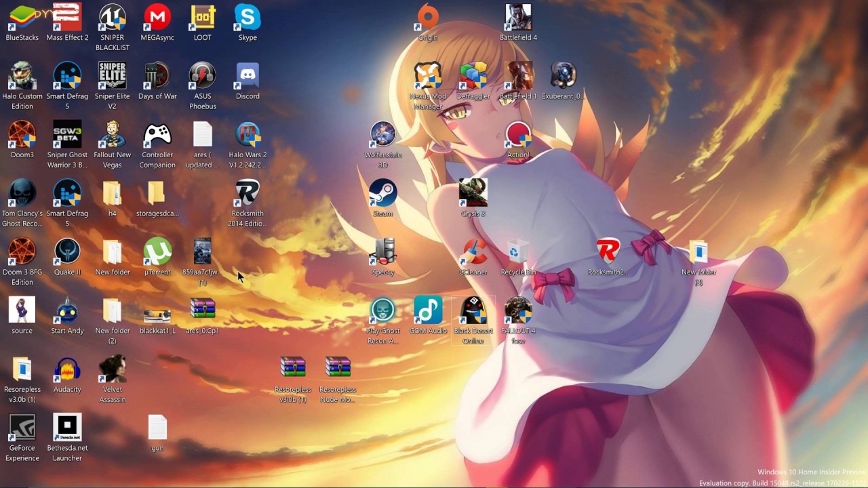This screenshot has width=868, height=488.
Task: Launch Skype from the desktop
Action: pos(248,18)
